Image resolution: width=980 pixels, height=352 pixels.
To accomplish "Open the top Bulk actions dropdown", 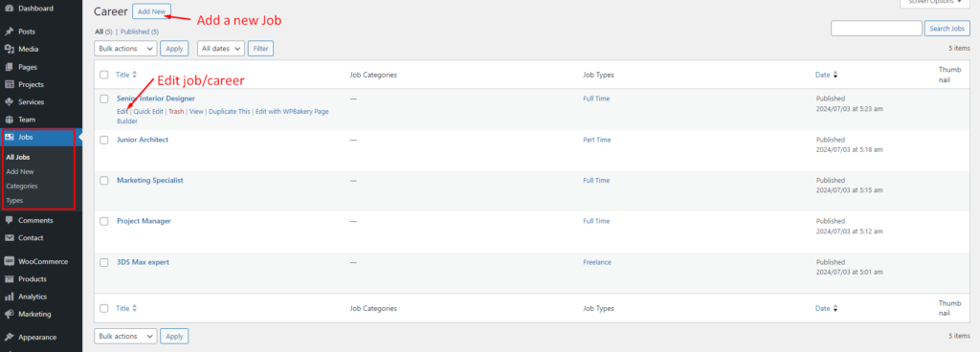I will [x=125, y=48].
